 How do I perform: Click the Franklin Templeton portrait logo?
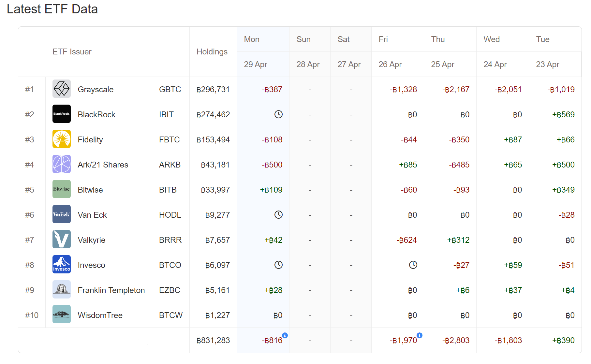61,290
